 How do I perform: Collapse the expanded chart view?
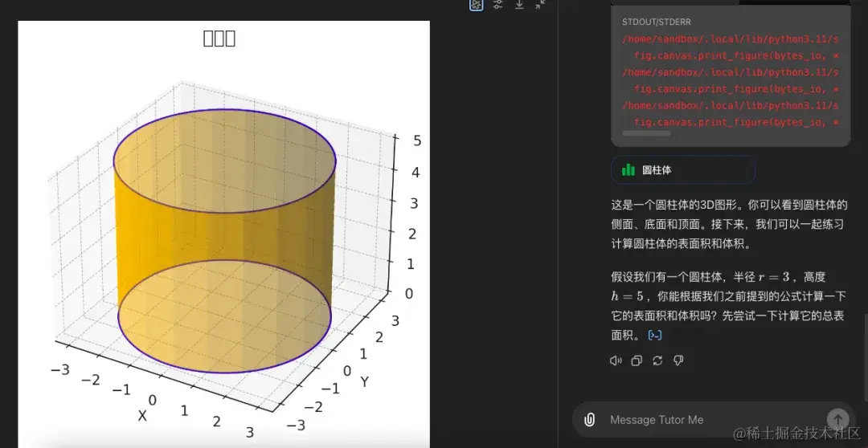pyautogui.click(x=540, y=5)
